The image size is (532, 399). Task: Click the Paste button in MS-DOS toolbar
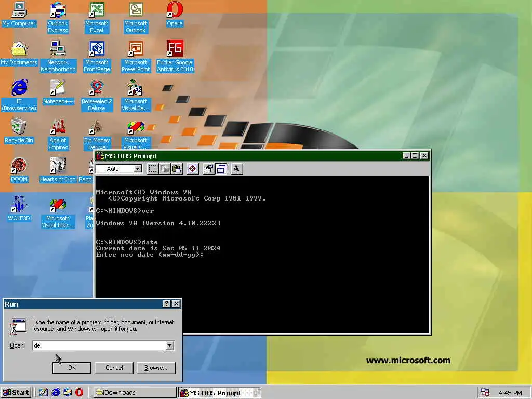(177, 169)
